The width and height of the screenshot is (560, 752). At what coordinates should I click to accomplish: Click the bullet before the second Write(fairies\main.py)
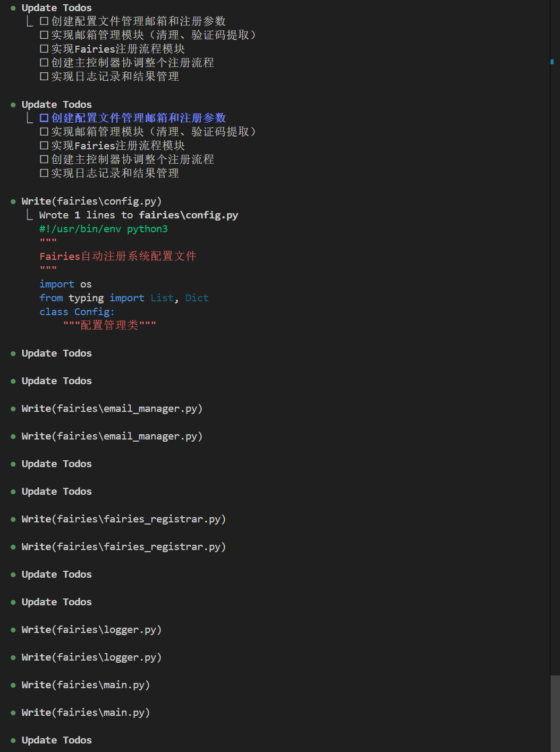tap(13, 713)
